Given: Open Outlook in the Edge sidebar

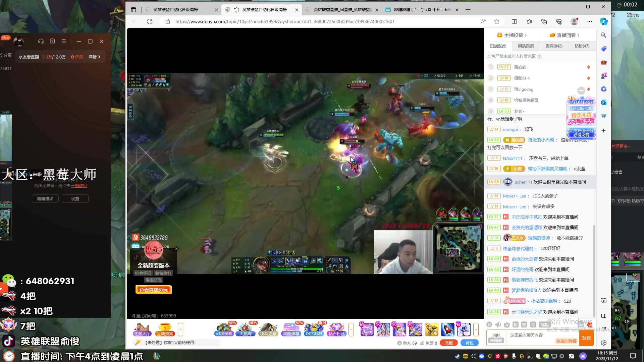Looking at the screenshot, I should coord(603,102).
